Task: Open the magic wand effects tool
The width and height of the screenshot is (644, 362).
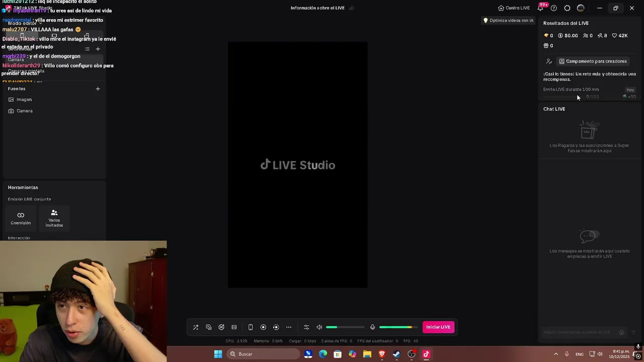Action: click(196, 327)
